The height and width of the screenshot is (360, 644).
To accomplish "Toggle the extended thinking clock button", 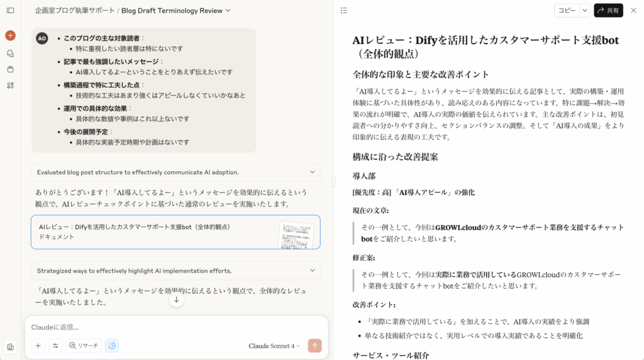I will click(x=111, y=346).
